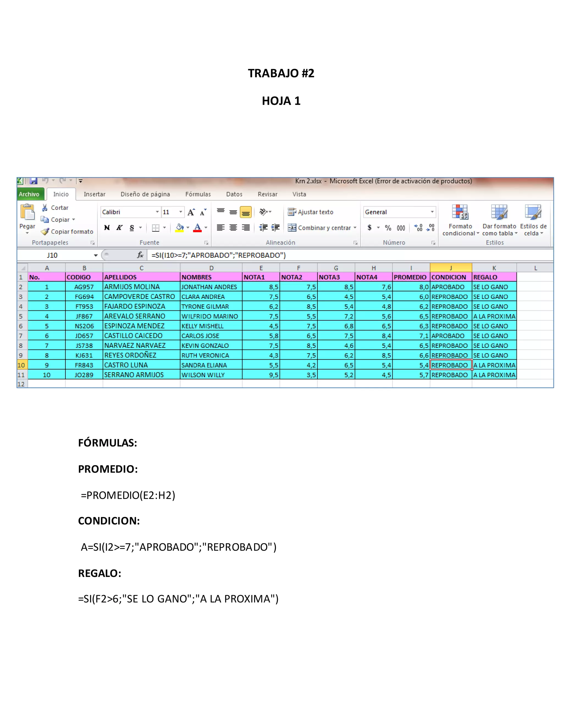Expand the General number format dropdown
This screenshot has width=563, height=728.
click(432, 212)
